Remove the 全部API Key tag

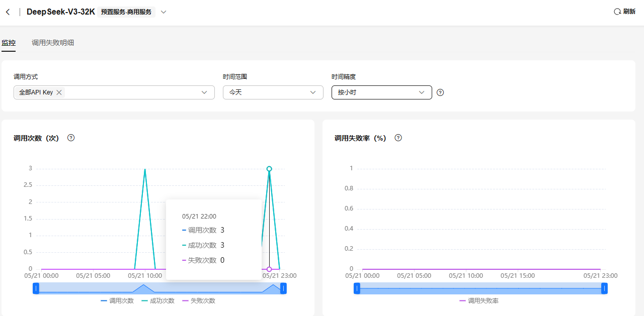click(x=59, y=92)
